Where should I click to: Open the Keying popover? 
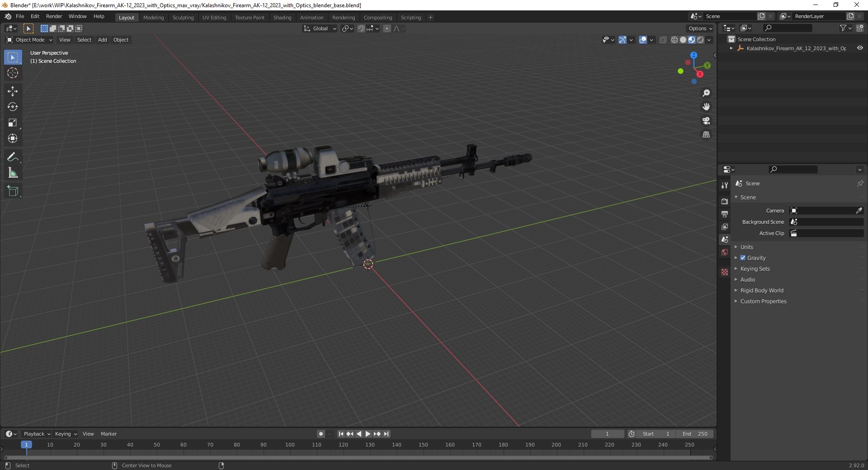[x=66, y=434]
